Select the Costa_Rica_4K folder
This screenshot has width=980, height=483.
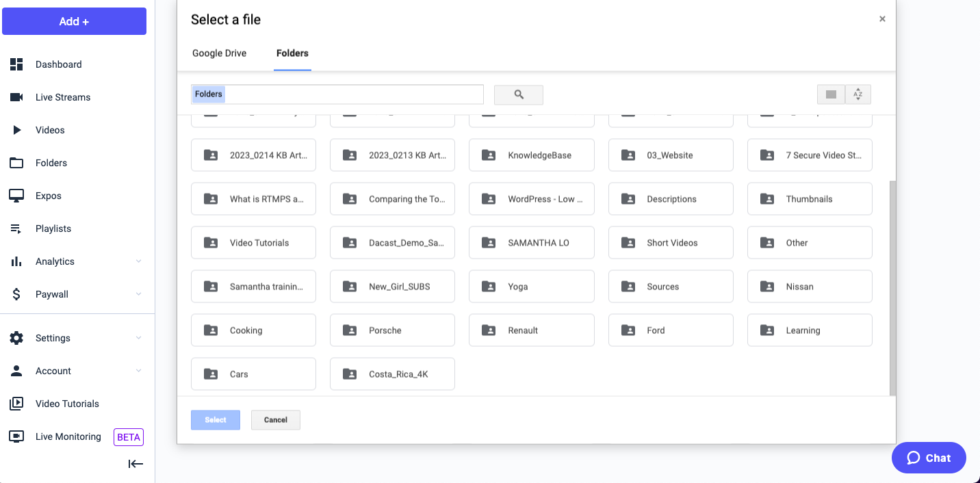[x=392, y=374]
